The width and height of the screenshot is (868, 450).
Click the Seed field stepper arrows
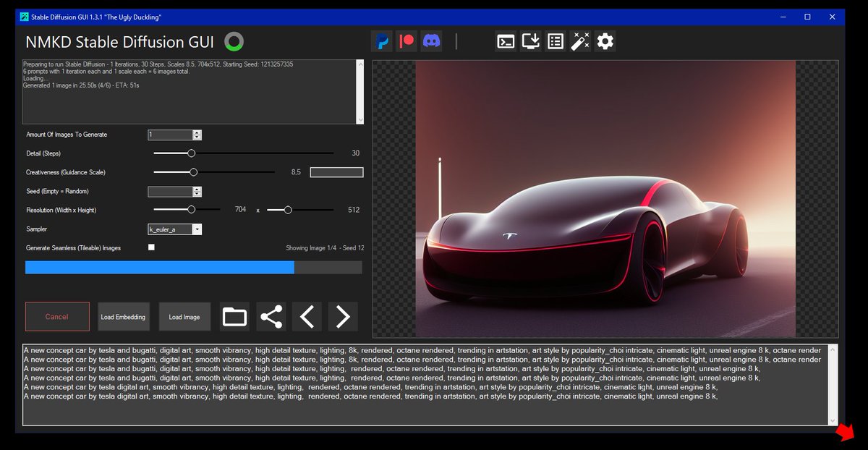197,192
